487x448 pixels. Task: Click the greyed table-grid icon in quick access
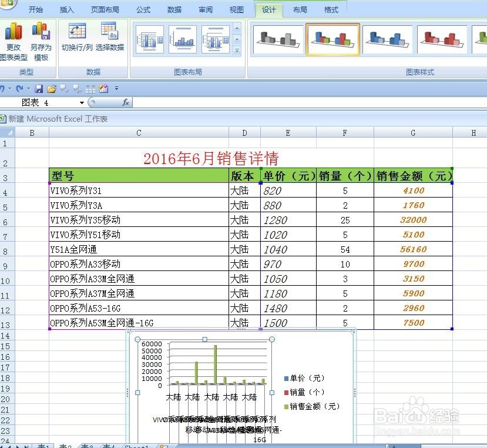pos(90,89)
